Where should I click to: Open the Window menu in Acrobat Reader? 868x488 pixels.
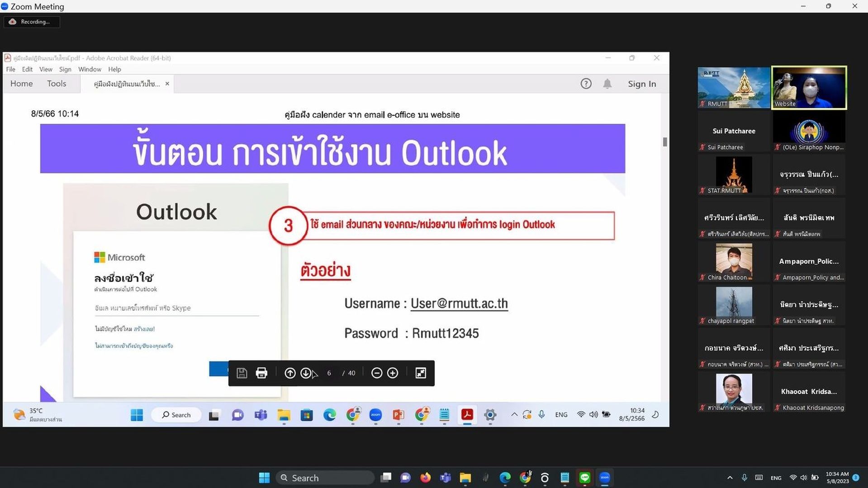click(x=90, y=69)
